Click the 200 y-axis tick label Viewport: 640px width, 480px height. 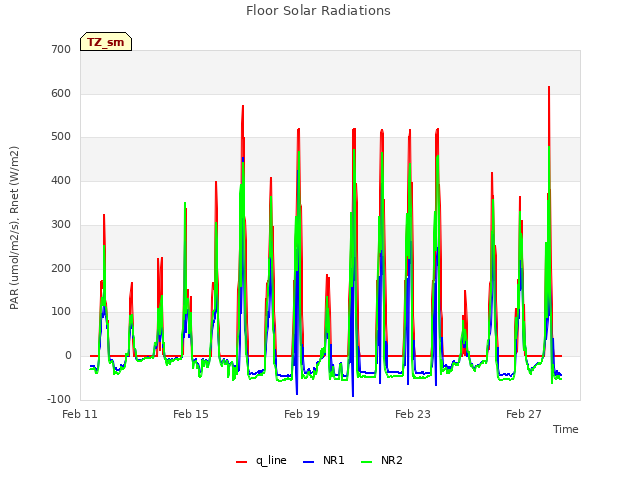point(61,268)
